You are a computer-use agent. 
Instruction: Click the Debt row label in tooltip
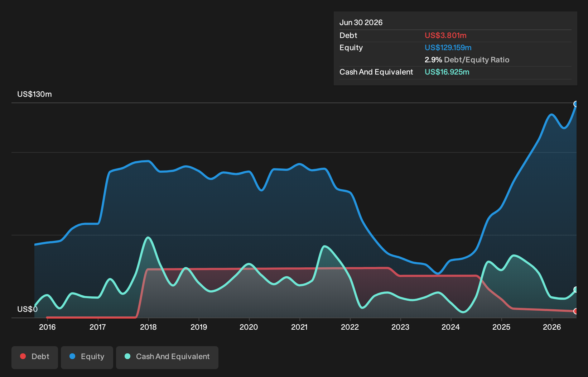tap(348, 35)
